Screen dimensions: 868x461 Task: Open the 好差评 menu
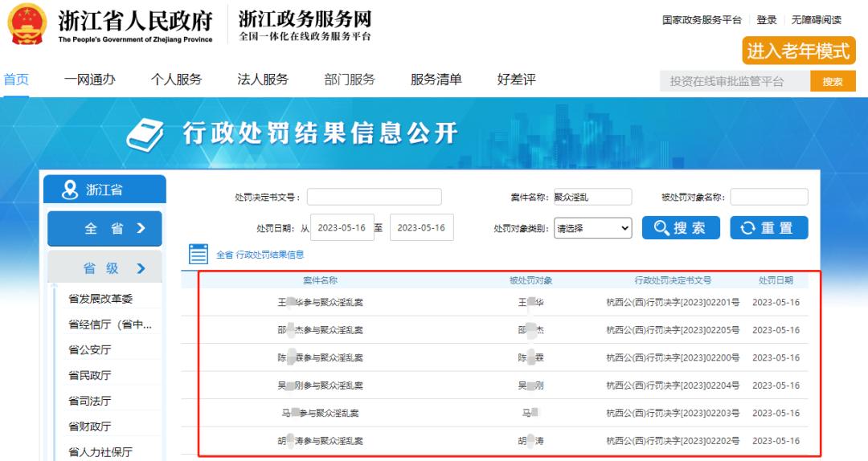517,80
